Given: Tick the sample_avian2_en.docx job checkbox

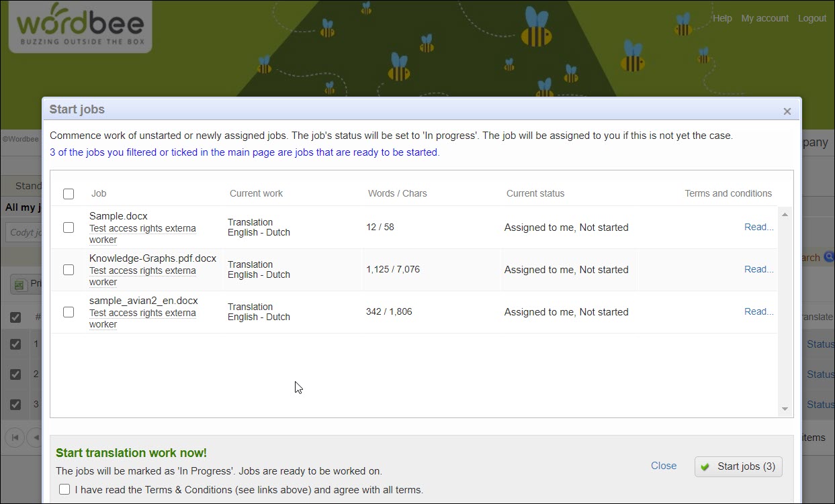Looking at the screenshot, I should (x=69, y=312).
